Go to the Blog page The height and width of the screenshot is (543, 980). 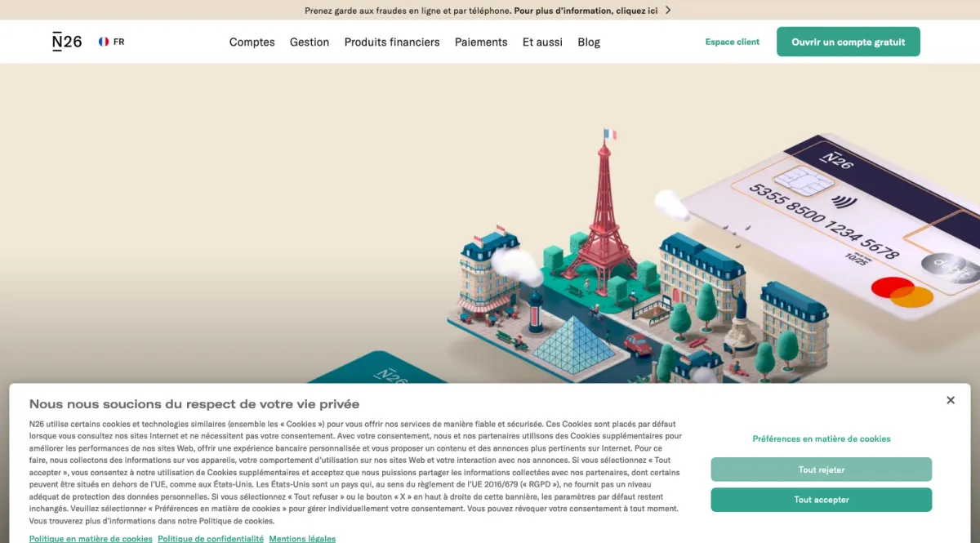(x=589, y=42)
